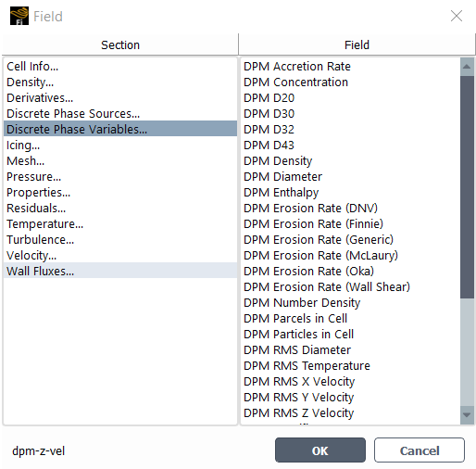
Task: Click the OK button
Action: click(x=320, y=450)
